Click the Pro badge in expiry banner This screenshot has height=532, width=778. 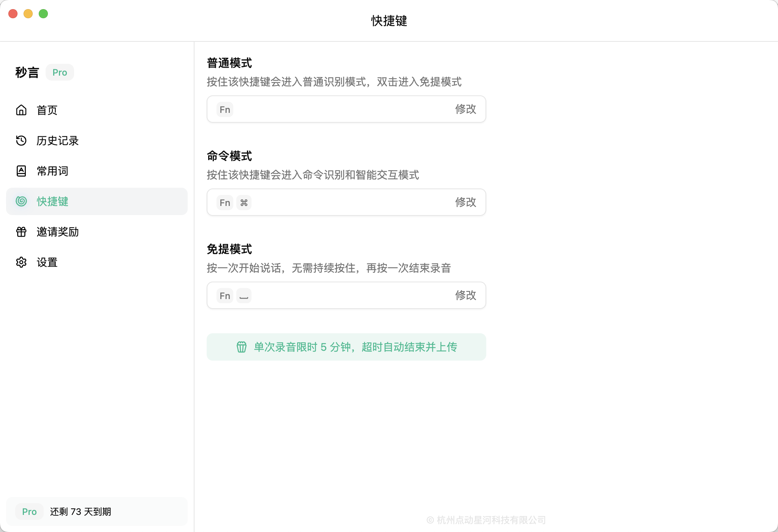29,511
